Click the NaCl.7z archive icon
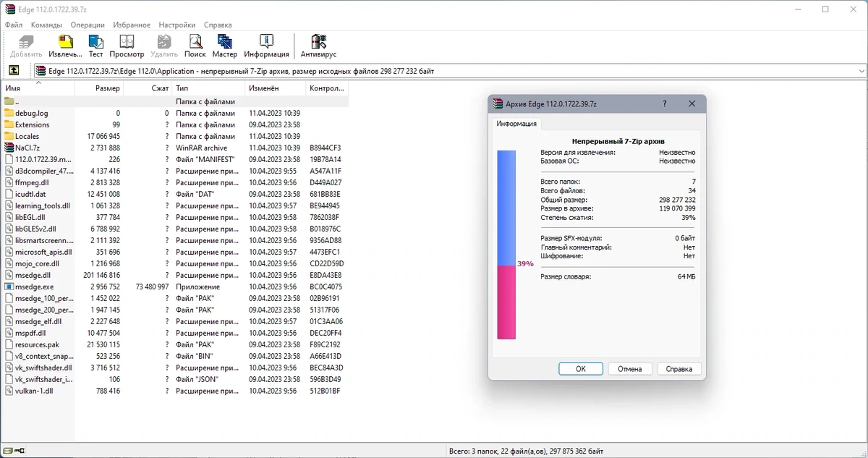Image resolution: width=868 pixels, height=458 pixels. [9, 148]
